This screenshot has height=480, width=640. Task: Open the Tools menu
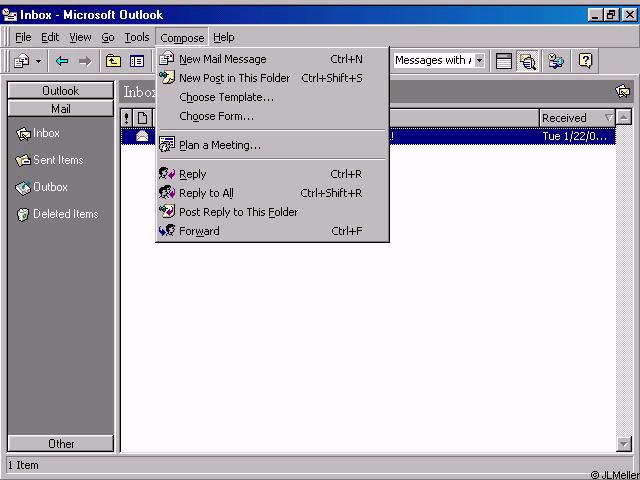coord(137,38)
